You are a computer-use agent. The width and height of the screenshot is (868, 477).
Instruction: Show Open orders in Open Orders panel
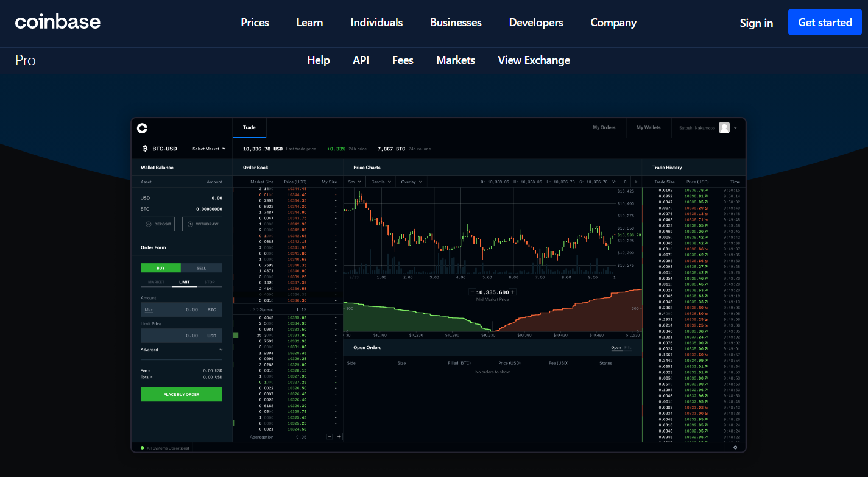click(x=616, y=348)
